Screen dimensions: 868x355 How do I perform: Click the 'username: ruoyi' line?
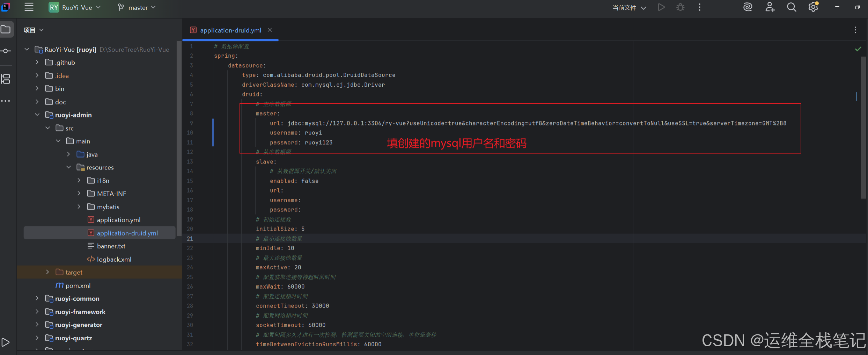[296, 133]
